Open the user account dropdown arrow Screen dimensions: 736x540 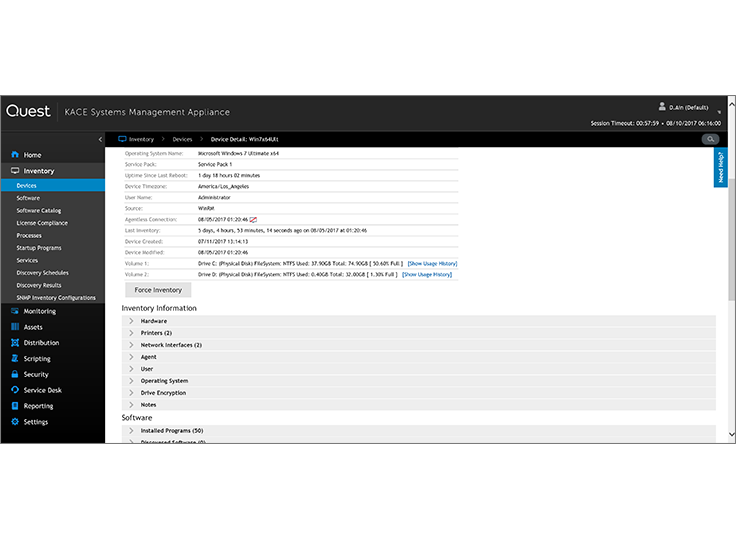click(x=719, y=112)
